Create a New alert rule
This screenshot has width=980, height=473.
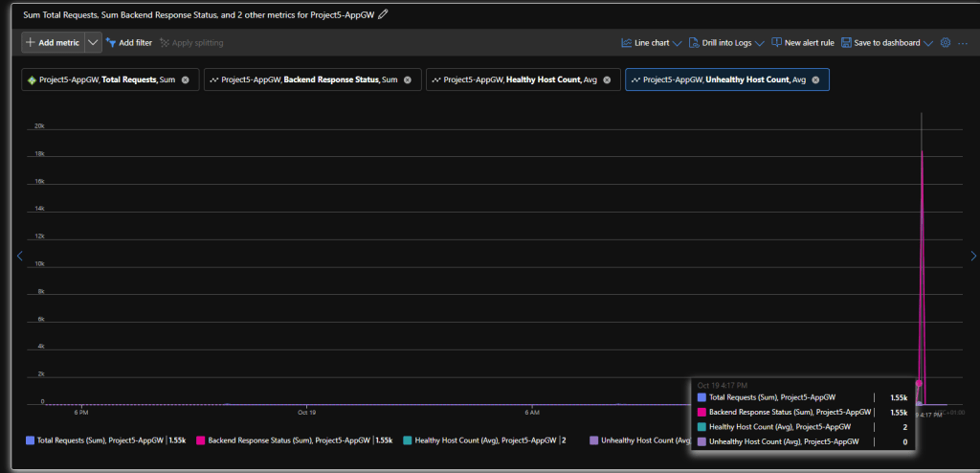[x=803, y=43]
